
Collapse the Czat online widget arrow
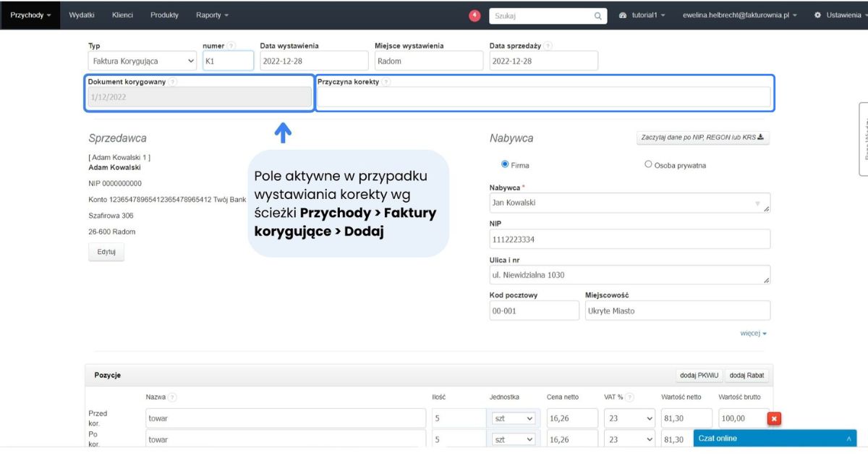[849, 439]
